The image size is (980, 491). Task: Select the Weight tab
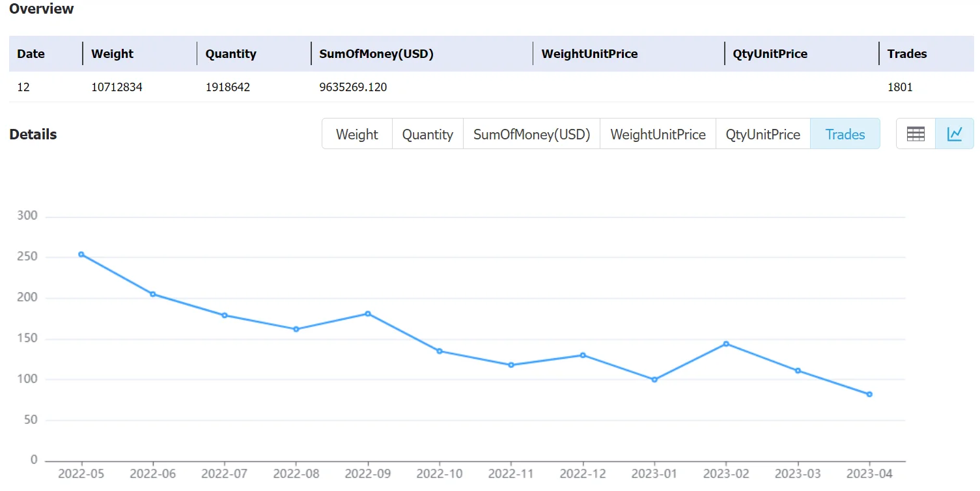pyautogui.click(x=357, y=134)
